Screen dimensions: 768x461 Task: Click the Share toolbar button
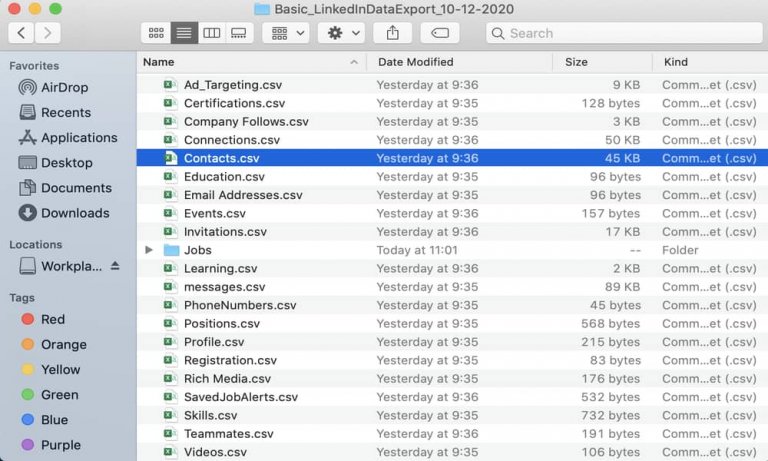(392, 33)
